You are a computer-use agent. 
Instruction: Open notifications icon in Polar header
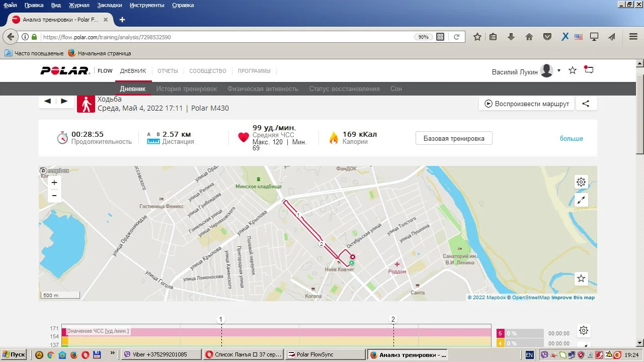[x=589, y=70]
